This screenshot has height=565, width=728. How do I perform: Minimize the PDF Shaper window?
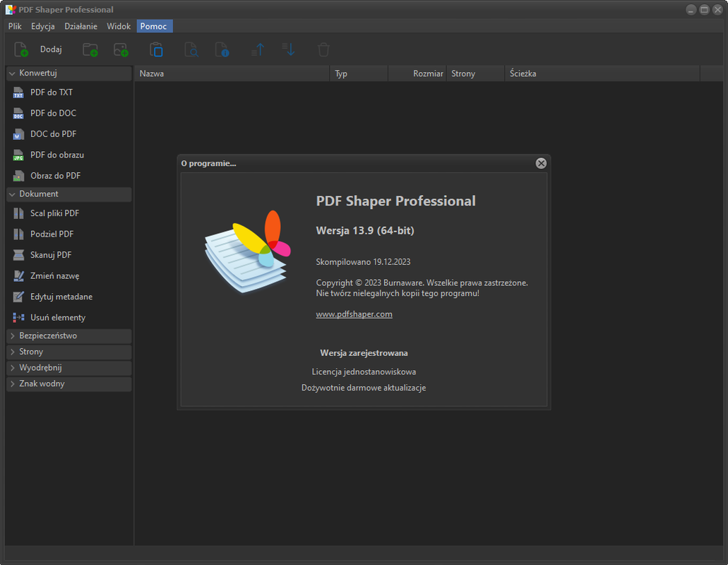pyautogui.click(x=691, y=10)
